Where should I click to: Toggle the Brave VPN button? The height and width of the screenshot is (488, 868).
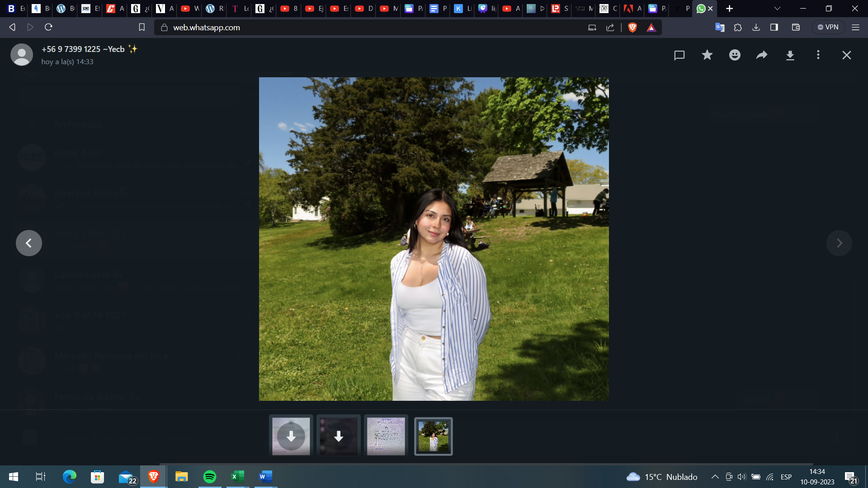[828, 28]
